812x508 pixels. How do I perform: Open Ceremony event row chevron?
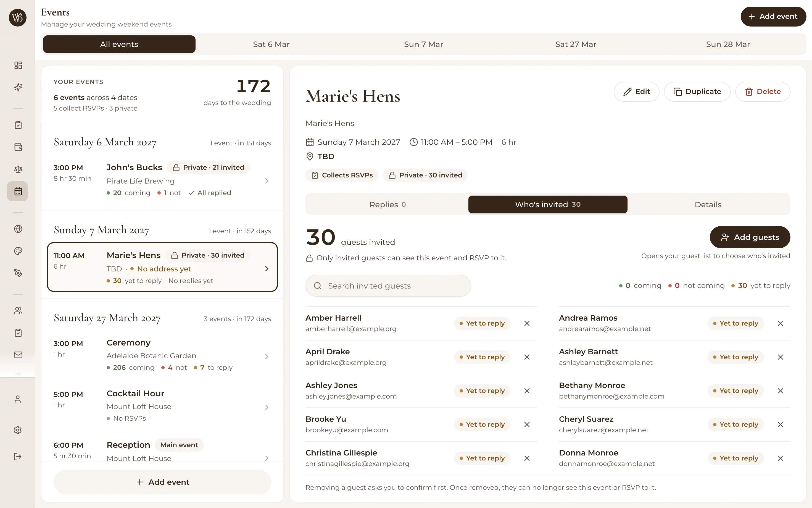[267, 357]
